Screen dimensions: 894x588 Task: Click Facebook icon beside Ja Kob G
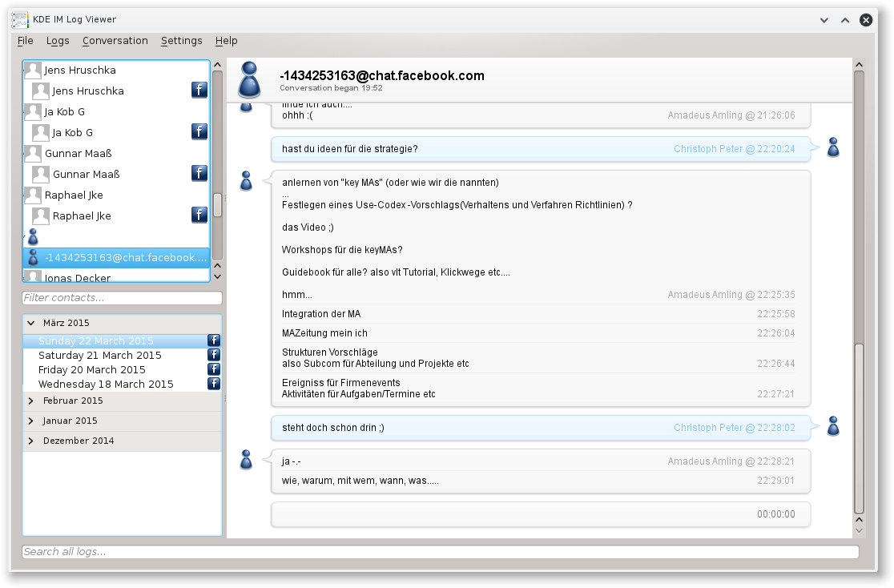199,131
